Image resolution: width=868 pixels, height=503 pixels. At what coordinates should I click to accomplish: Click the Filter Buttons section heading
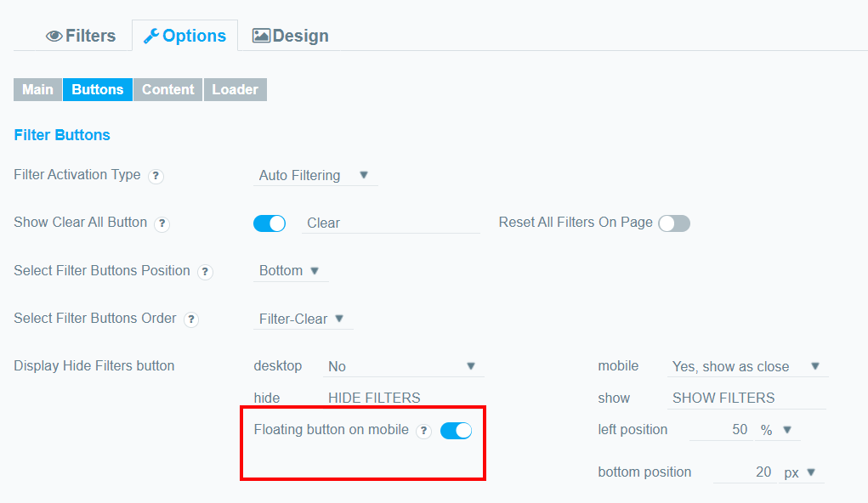pos(62,135)
